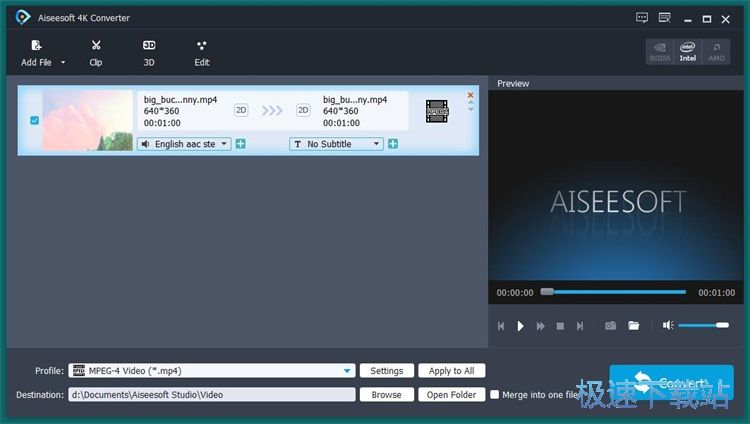
Task: Click the source 2D mode icon
Action: (x=241, y=110)
